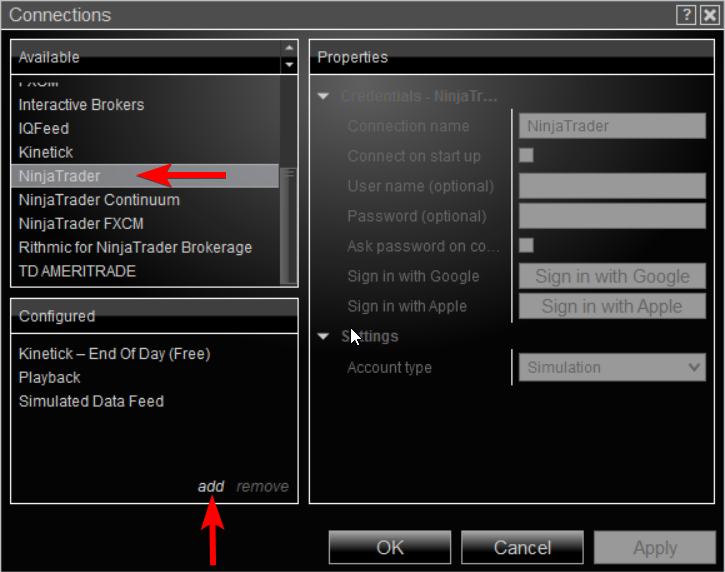The width and height of the screenshot is (725, 572).
Task: Edit the Connection name field
Action: (612, 126)
